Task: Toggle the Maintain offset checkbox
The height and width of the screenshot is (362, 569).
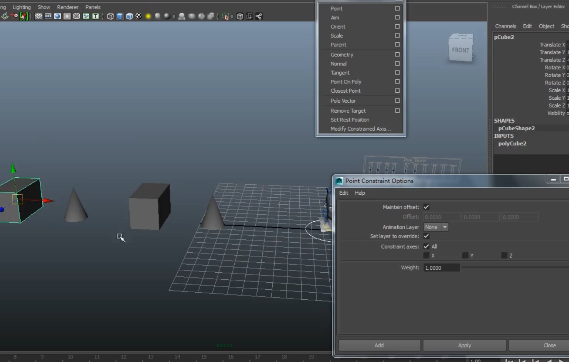Action: coord(426,207)
